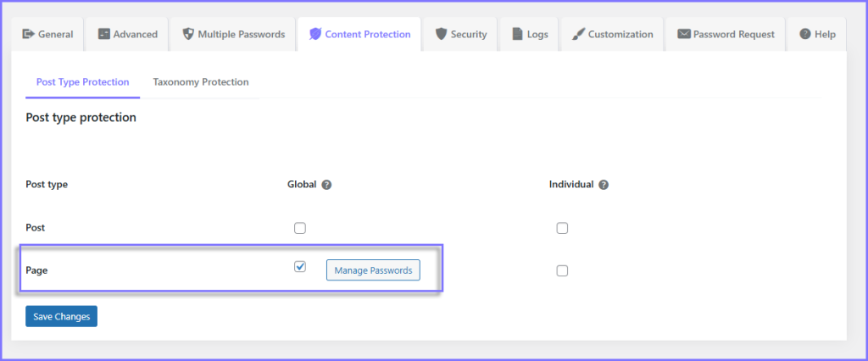
Task: Switch to the Taxonomy Protection sub-tab
Action: [x=201, y=82]
